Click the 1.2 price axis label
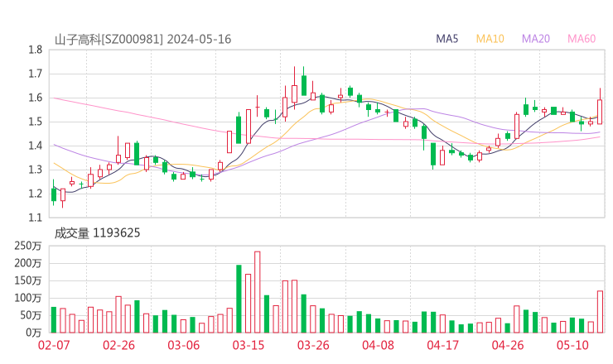 pyautogui.click(x=35, y=194)
